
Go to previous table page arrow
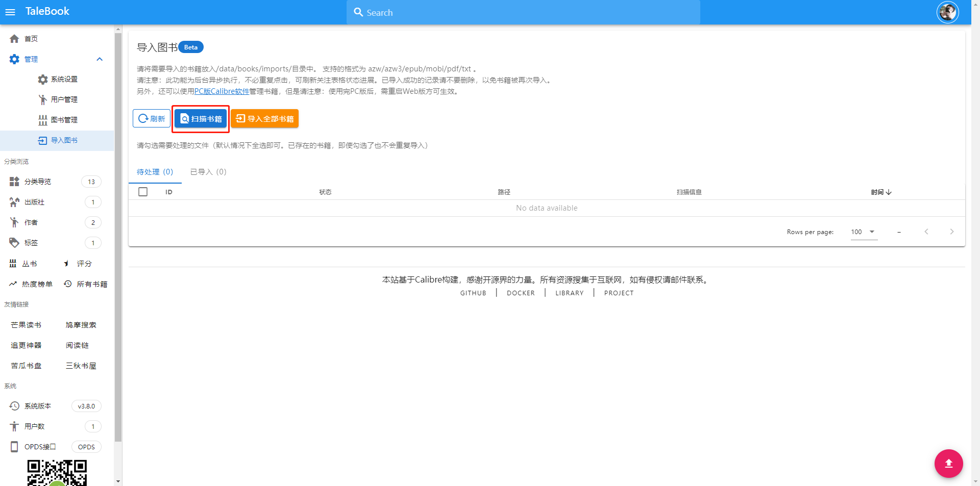[x=926, y=232]
